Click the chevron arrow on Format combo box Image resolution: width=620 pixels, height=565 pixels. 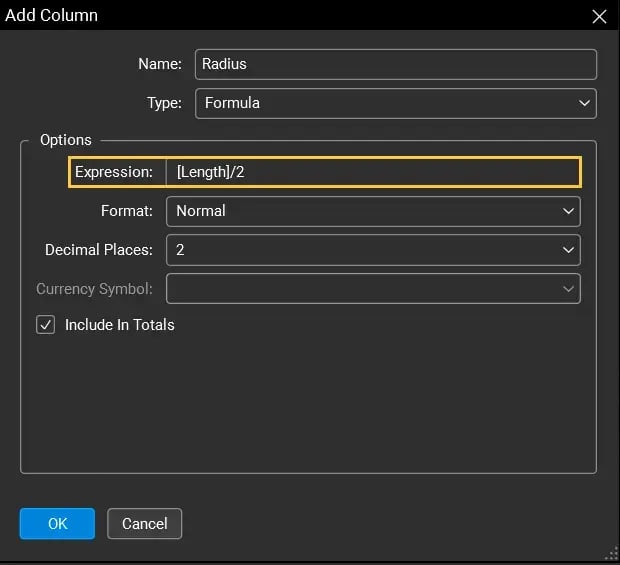click(x=568, y=211)
